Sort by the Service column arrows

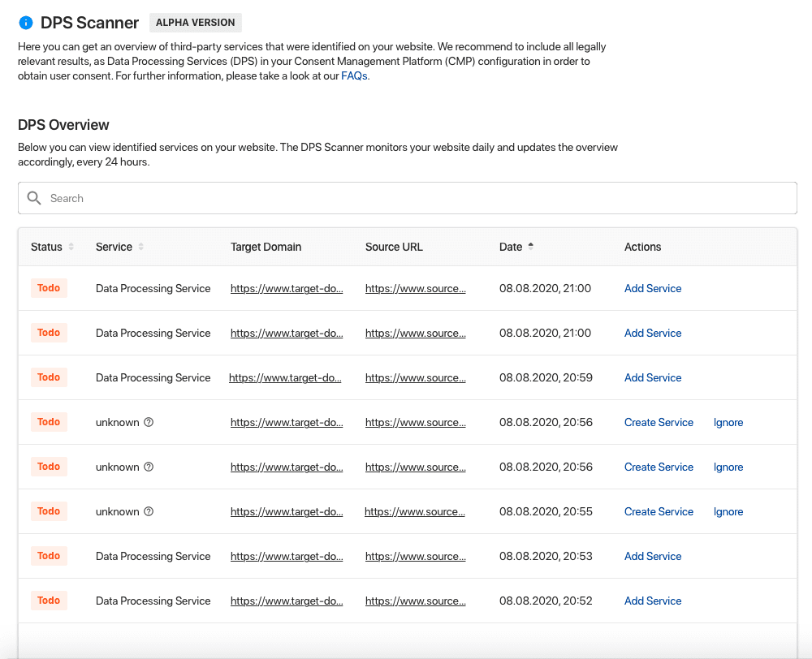coord(140,247)
